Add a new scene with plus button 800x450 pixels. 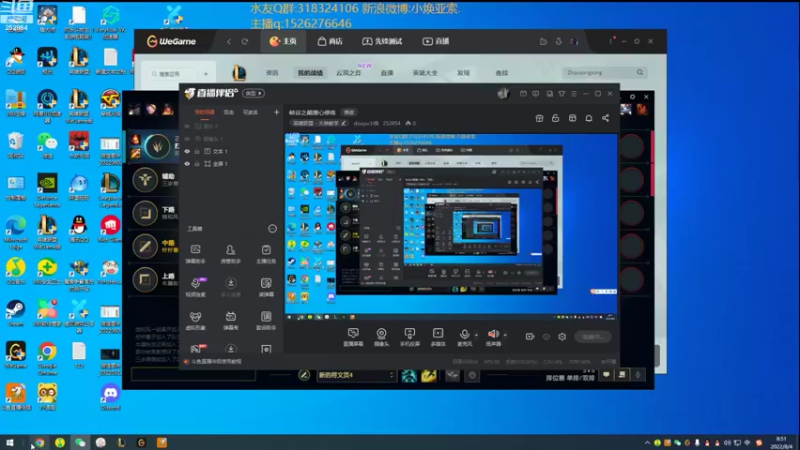(277, 112)
